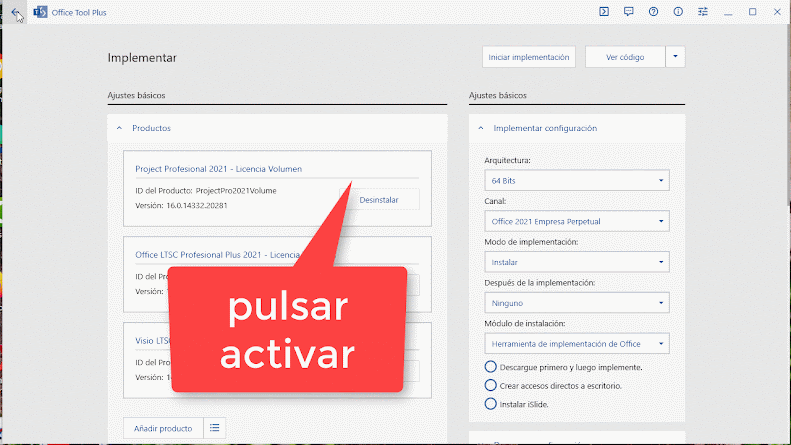This screenshot has height=445, width=791.
Task: Open the Arquitectura 64 Bits dropdown
Action: [577, 180]
